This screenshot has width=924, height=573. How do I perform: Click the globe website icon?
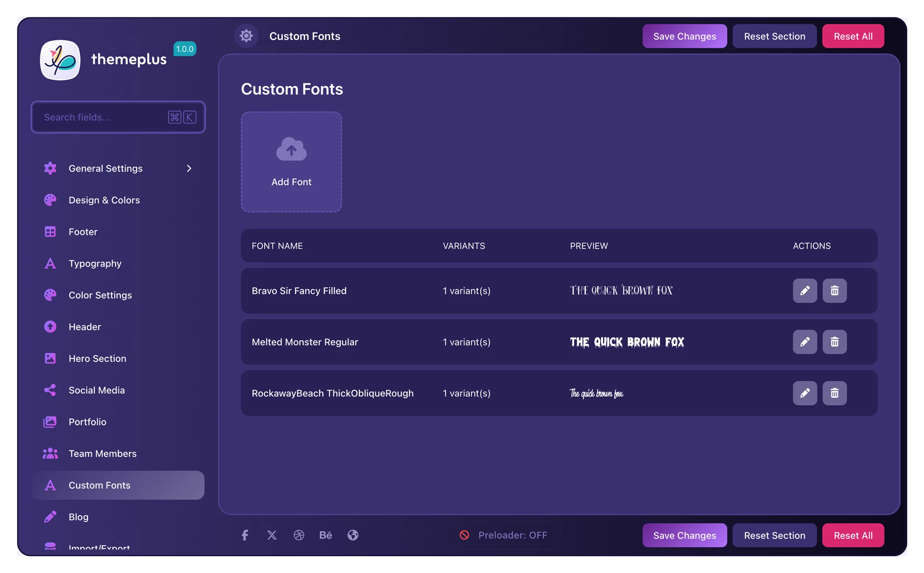coord(353,535)
